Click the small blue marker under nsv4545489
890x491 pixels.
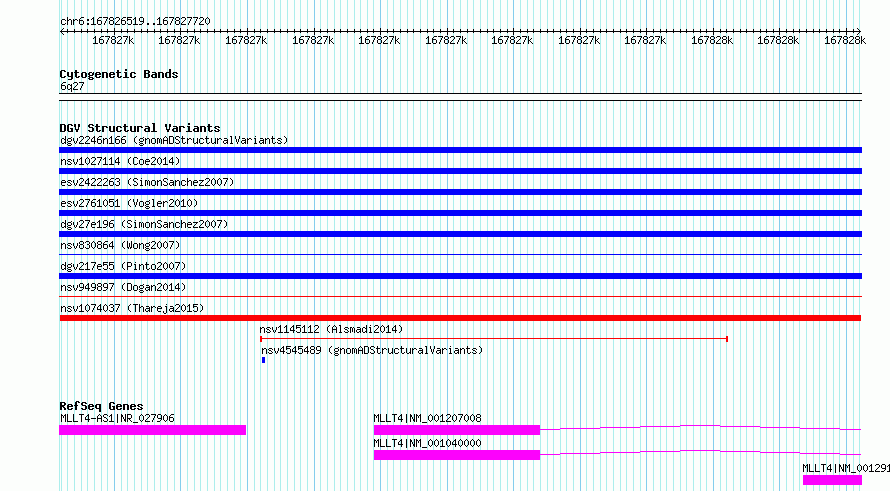(263, 360)
